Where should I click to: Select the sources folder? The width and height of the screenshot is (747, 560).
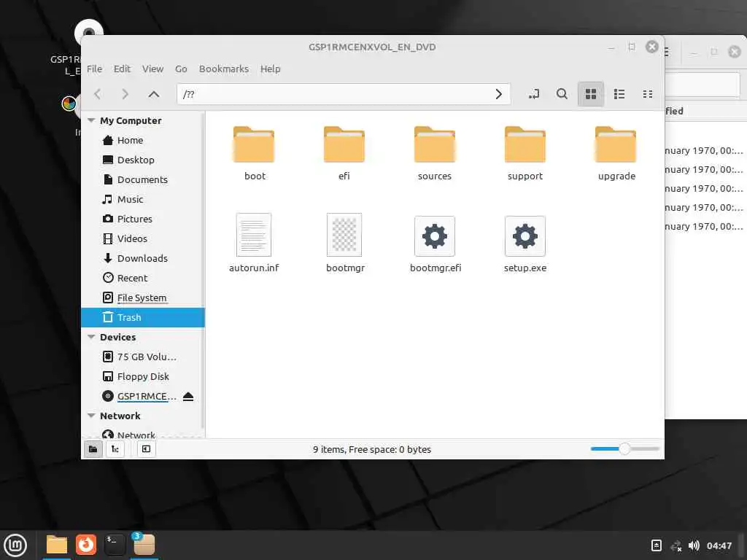(435, 153)
